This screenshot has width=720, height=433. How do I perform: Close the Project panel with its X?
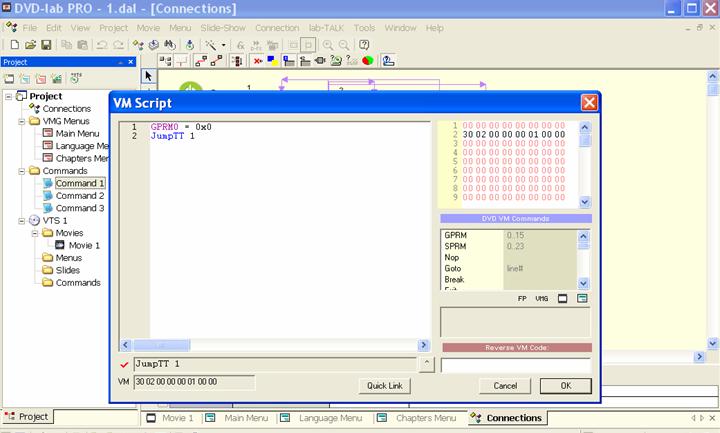point(131,62)
